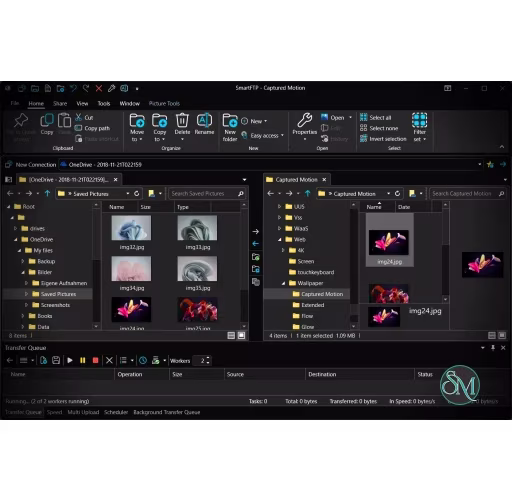Go up one folder in the Saved Pictures pane
Viewport: 512px width, 500px height.
(x=47, y=194)
